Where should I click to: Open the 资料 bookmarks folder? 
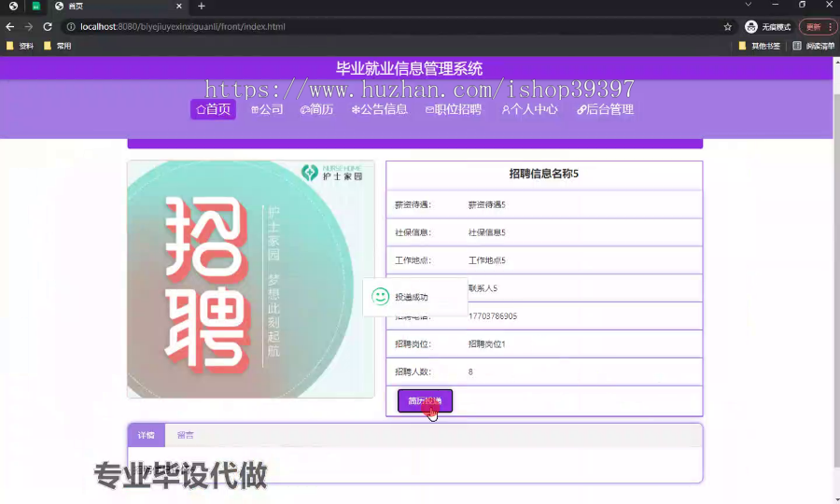click(21, 46)
